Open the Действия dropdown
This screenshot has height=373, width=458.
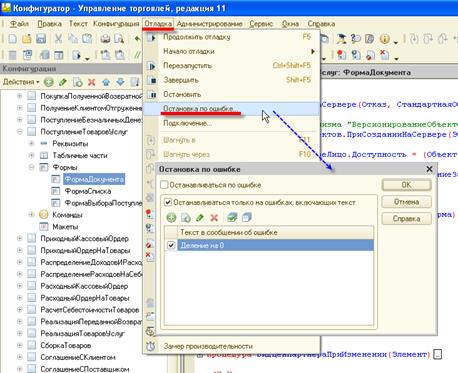(21, 82)
